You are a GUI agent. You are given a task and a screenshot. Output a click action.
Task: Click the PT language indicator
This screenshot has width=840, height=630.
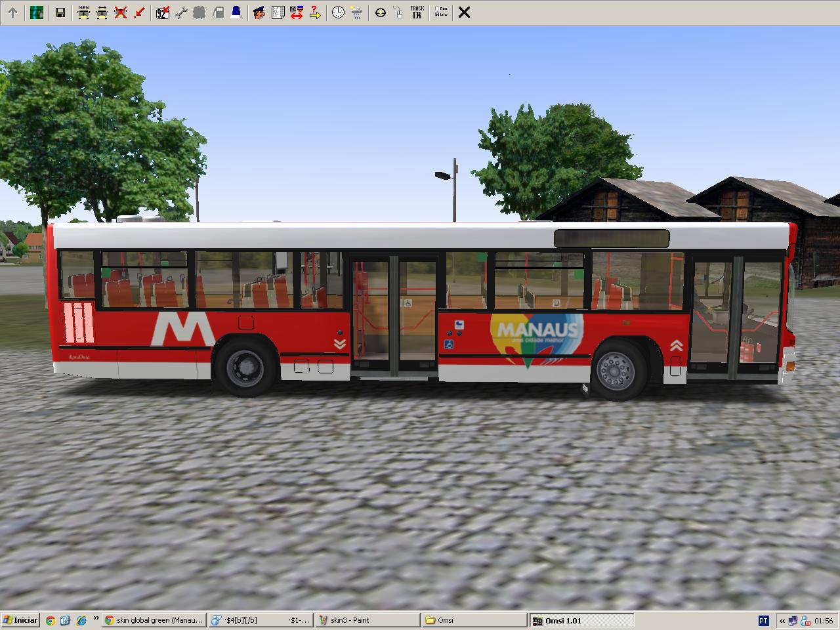pos(763,620)
